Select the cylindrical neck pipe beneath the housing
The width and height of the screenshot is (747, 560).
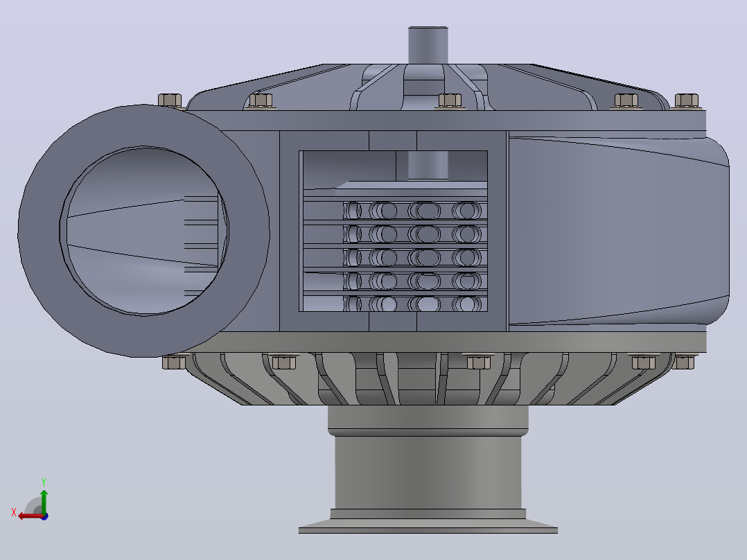pyautogui.click(x=428, y=472)
